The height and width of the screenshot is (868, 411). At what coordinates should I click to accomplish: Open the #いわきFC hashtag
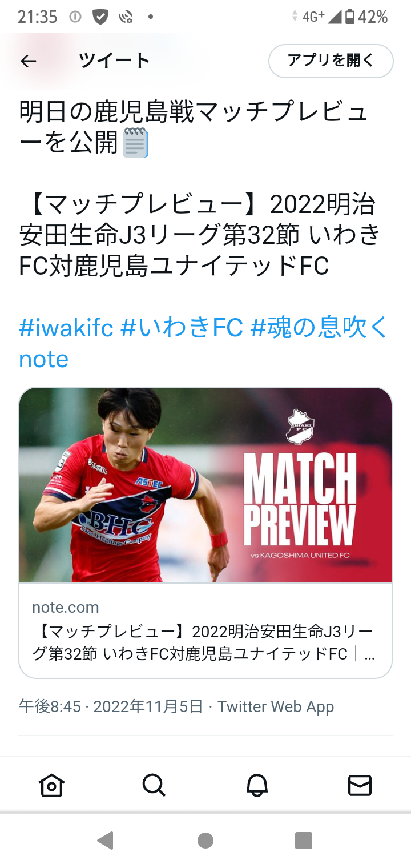point(182,328)
